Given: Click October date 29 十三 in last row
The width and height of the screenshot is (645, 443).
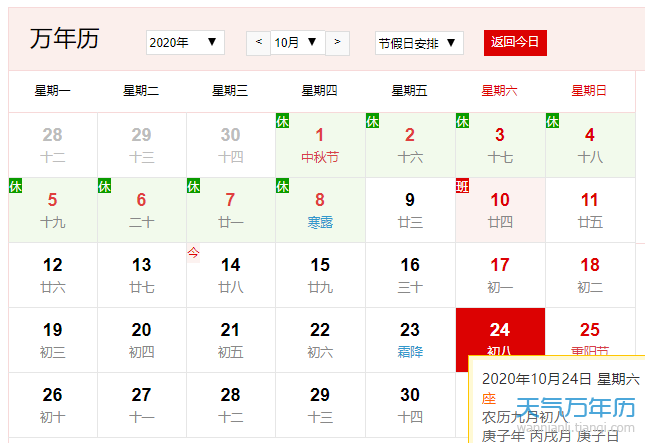Looking at the screenshot, I should 320,405.
